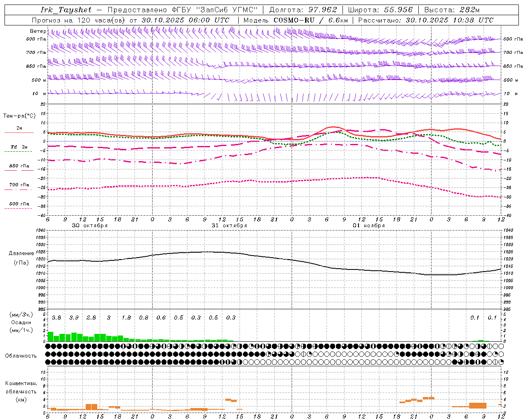
Task: Select the 'Широта: 55.956' header value
Action: 380,10
